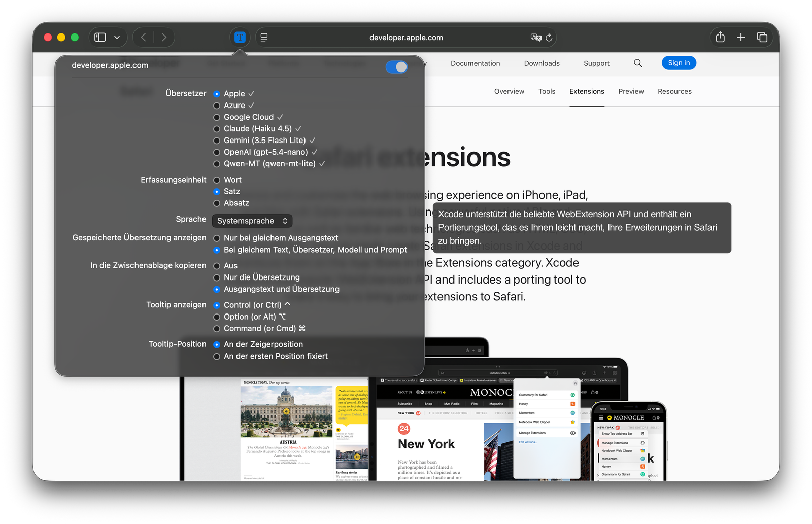Viewport: 812px width, 524px height.
Task: Choose Control (or Ctrl) for tooltip
Action: pos(217,305)
